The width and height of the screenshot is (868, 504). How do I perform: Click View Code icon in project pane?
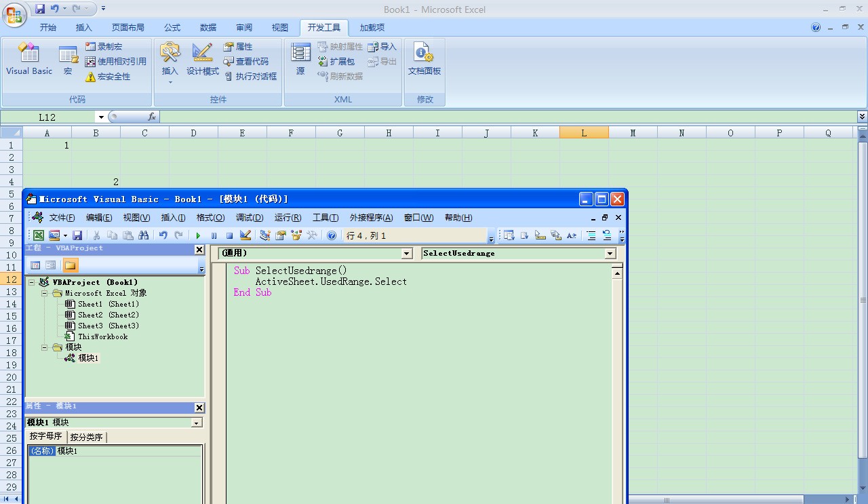click(36, 265)
